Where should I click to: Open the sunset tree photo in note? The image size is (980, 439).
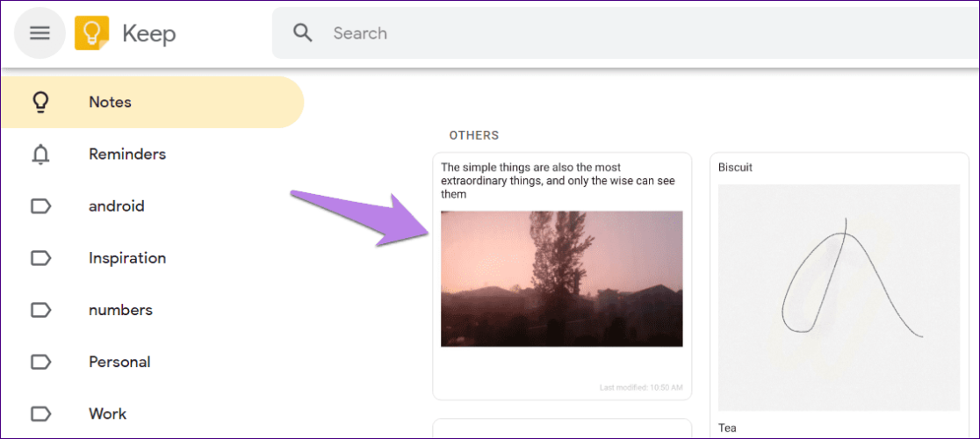tap(562, 278)
